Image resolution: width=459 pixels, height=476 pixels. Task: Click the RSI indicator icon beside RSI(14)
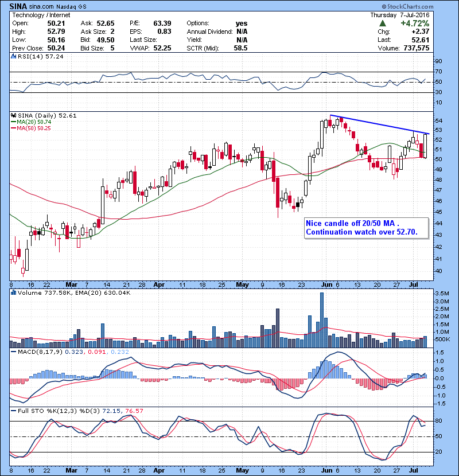(x=13, y=56)
